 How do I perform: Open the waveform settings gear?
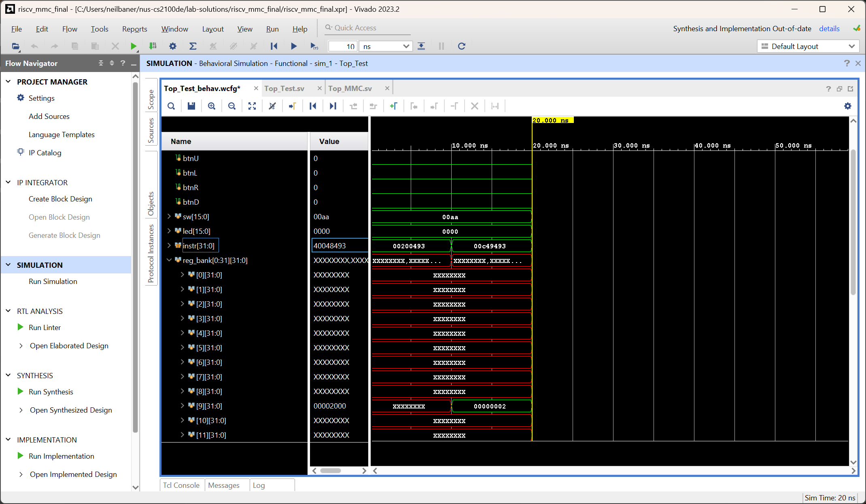coord(848,106)
